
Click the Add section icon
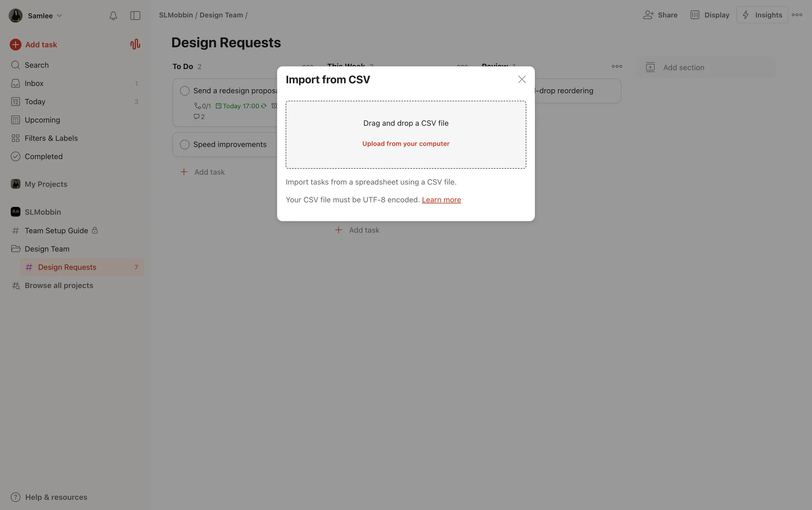pos(650,67)
